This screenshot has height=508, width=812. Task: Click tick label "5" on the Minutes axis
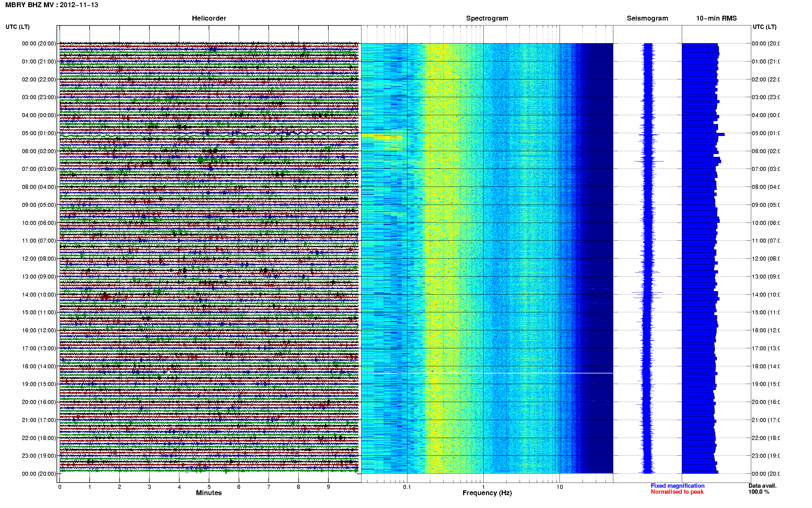[x=209, y=487]
